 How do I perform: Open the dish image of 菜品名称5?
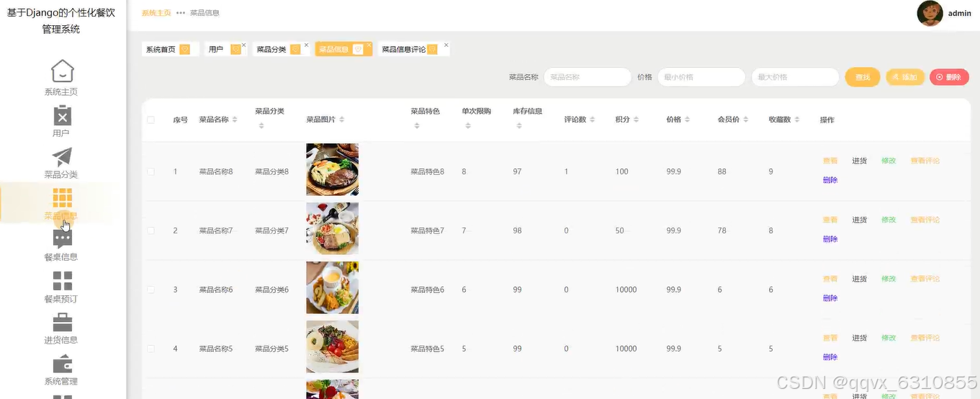click(x=332, y=346)
